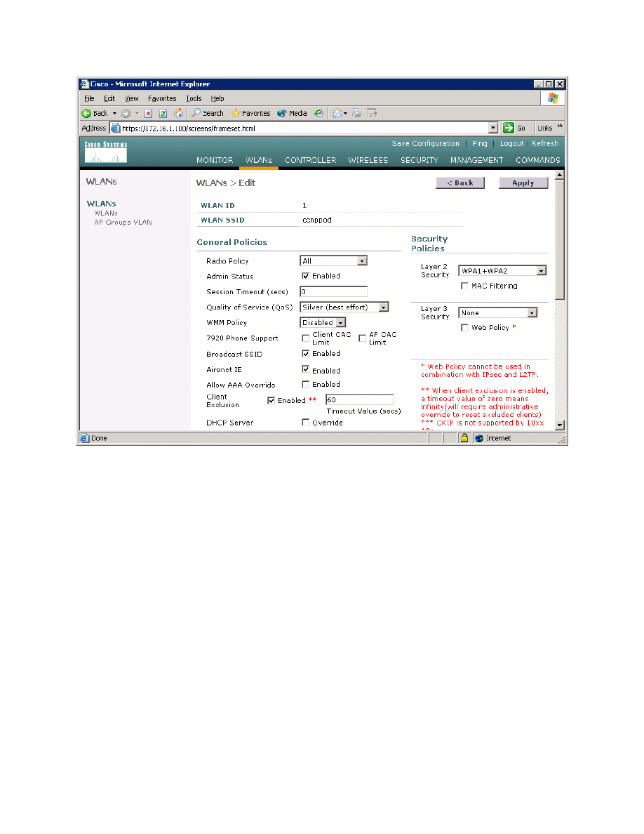Open the Tools menu
Viewport: 644px width, 834px height.
pos(194,99)
